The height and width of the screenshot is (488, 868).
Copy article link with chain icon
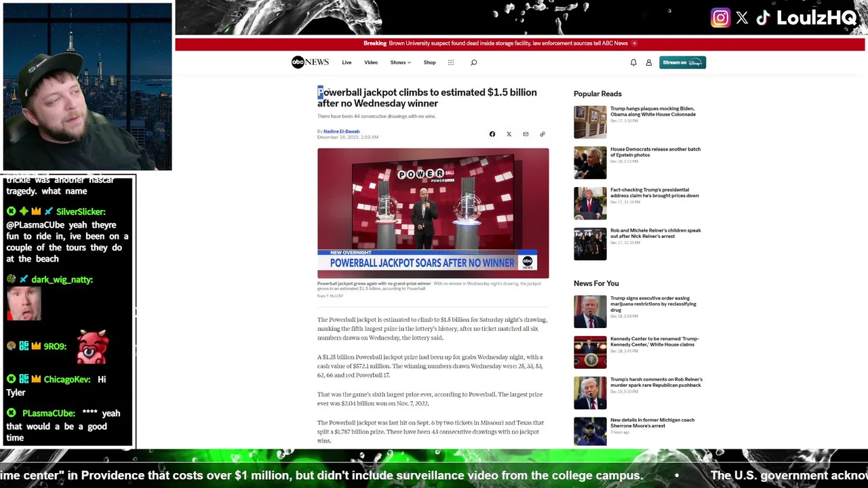pos(542,134)
